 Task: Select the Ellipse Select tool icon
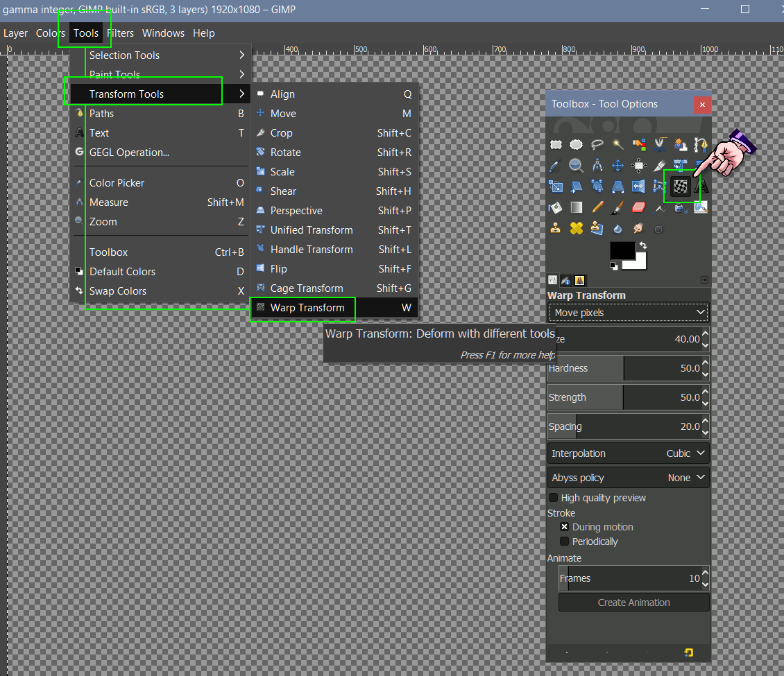pyautogui.click(x=577, y=144)
